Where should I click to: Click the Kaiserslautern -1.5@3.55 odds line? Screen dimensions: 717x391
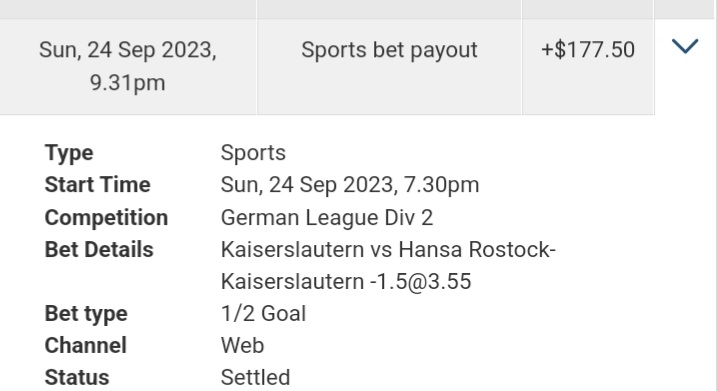pyautogui.click(x=346, y=282)
